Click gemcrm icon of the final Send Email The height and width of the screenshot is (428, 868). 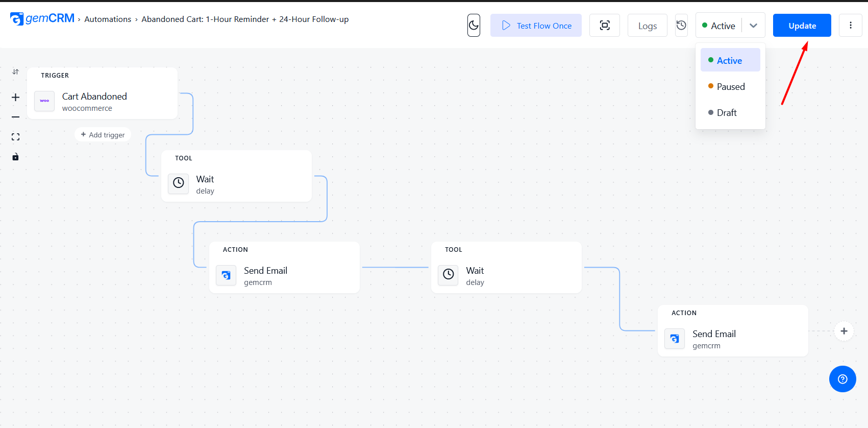point(675,339)
